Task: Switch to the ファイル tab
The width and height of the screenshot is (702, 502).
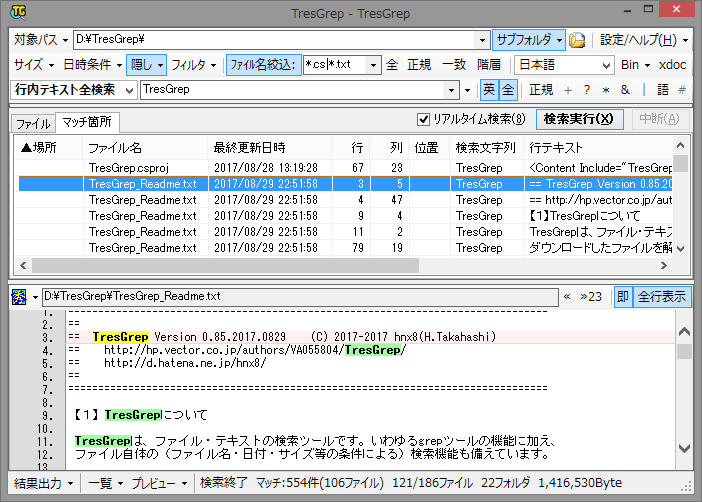Action: tap(33, 123)
